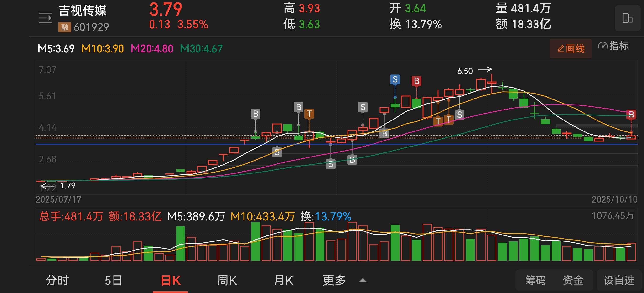Switch to 分时 intraday tab
The height and width of the screenshot is (293, 644).
pyautogui.click(x=57, y=280)
